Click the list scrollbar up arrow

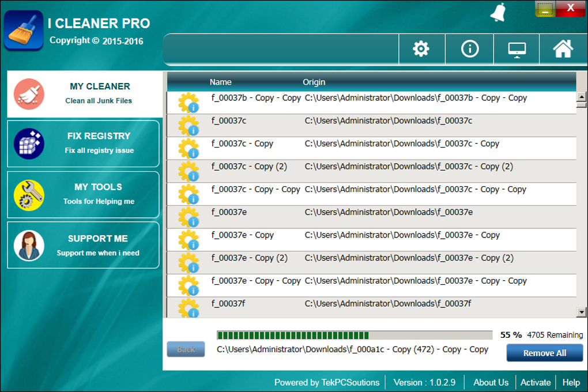[x=581, y=97]
